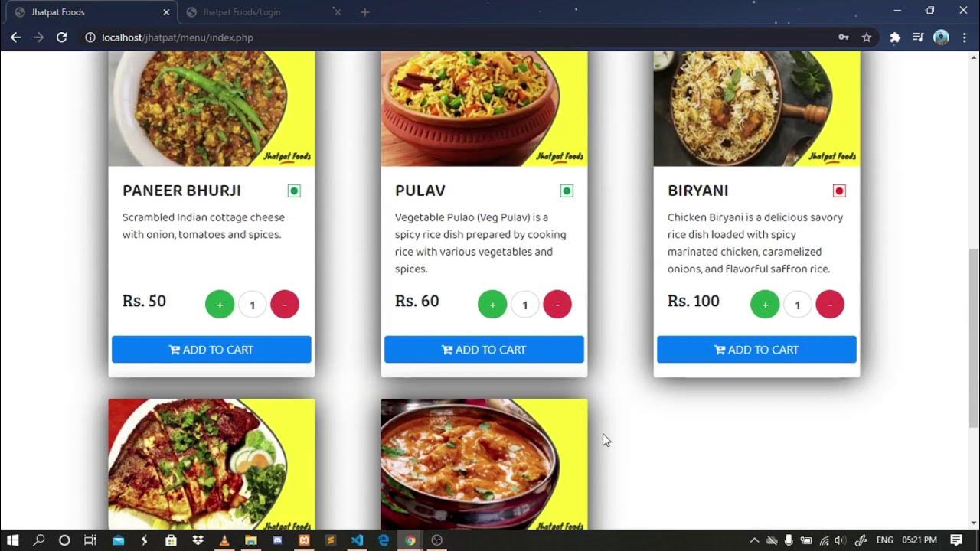This screenshot has height=551, width=980.
Task: Click the saved passwords key icon
Action: 844,37
